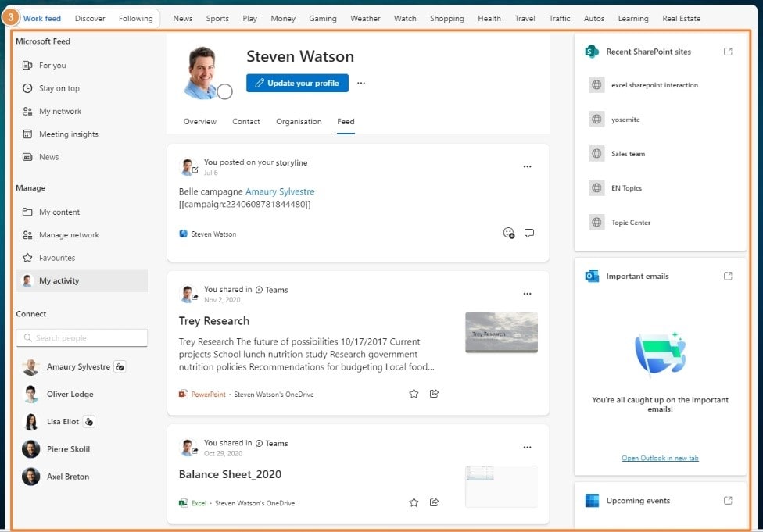Click the Stay on top clock icon
Screen dimensions: 763x532
(27, 88)
